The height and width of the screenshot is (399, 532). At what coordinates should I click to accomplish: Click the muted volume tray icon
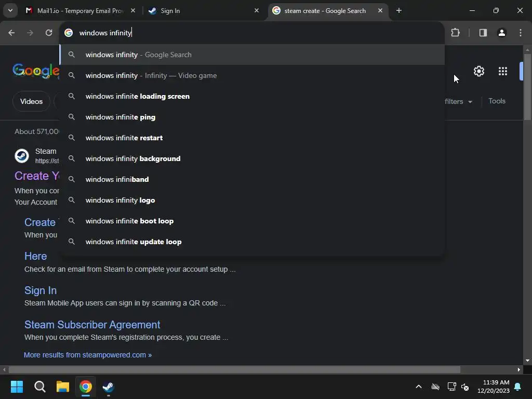pos(465,387)
